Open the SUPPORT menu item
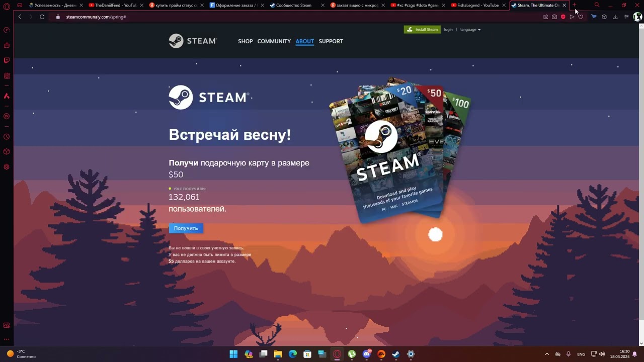644x362 pixels. click(x=331, y=41)
